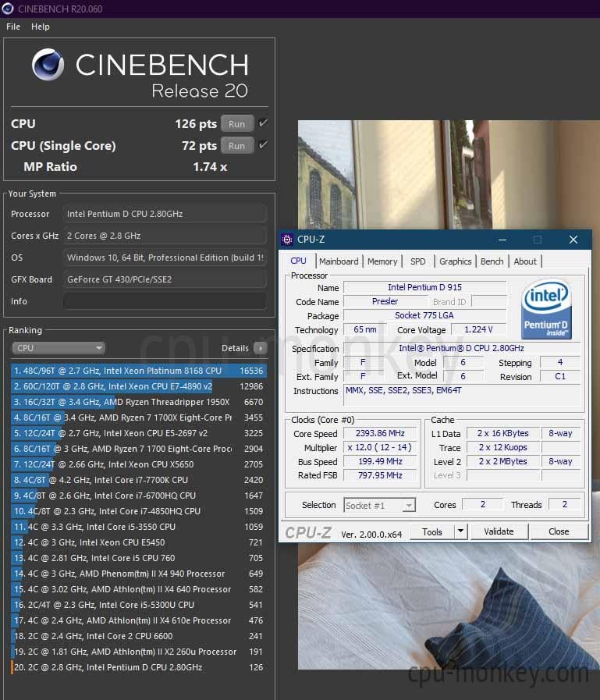Screen dimensions: 600x700
Task: Select ranking row Phenom II X4 940
Action: [139, 574]
